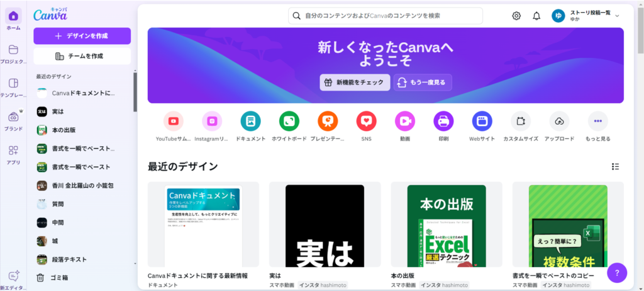The image size is (644, 291).
Task: Open the Apps (アプリ) sidebar tab
Action: (x=13, y=154)
